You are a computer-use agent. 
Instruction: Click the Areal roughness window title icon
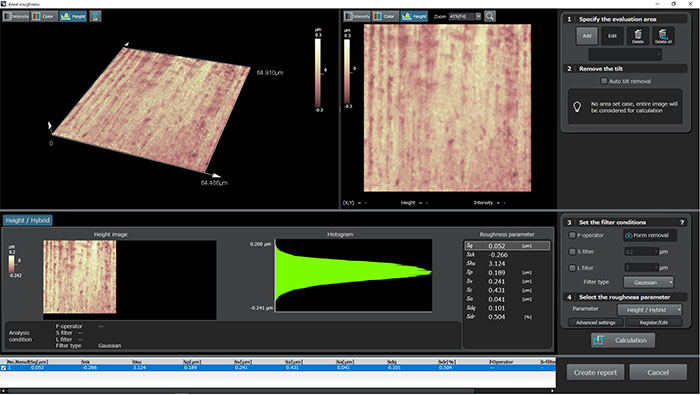[x=4, y=4]
